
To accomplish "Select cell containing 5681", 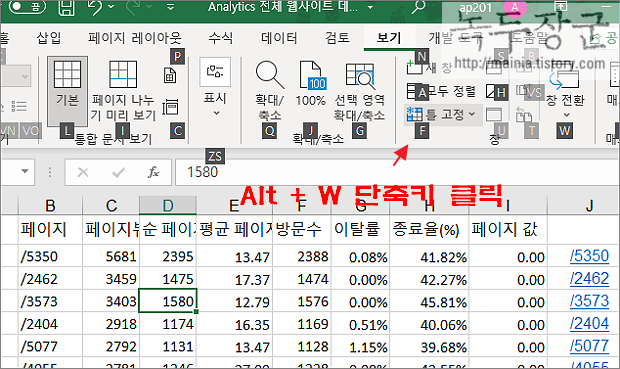I will point(111,256).
